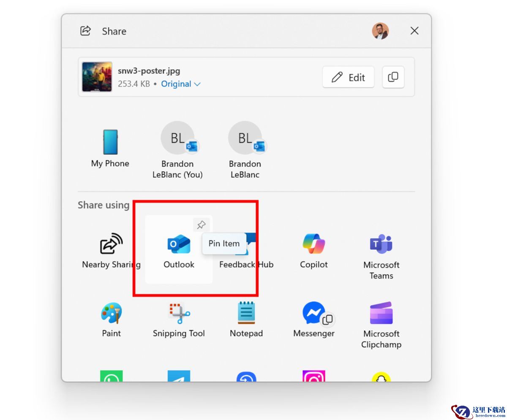Share using Notepad

tap(246, 319)
